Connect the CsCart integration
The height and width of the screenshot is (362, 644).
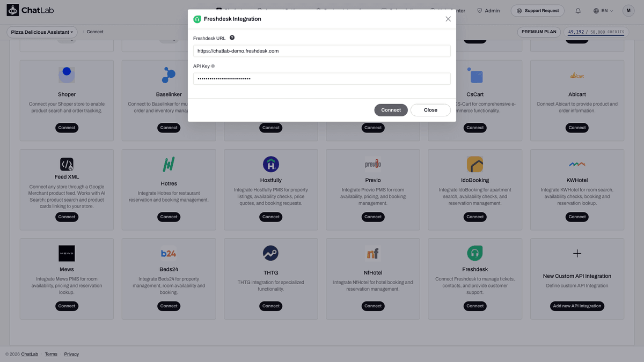coord(475,128)
